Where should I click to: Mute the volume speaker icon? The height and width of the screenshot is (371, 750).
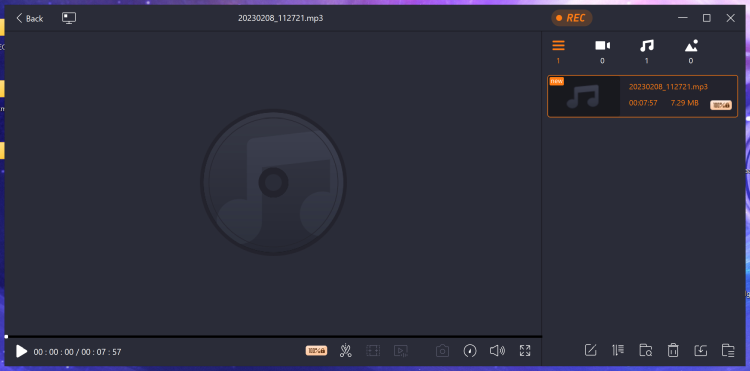(x=497, y=351)
